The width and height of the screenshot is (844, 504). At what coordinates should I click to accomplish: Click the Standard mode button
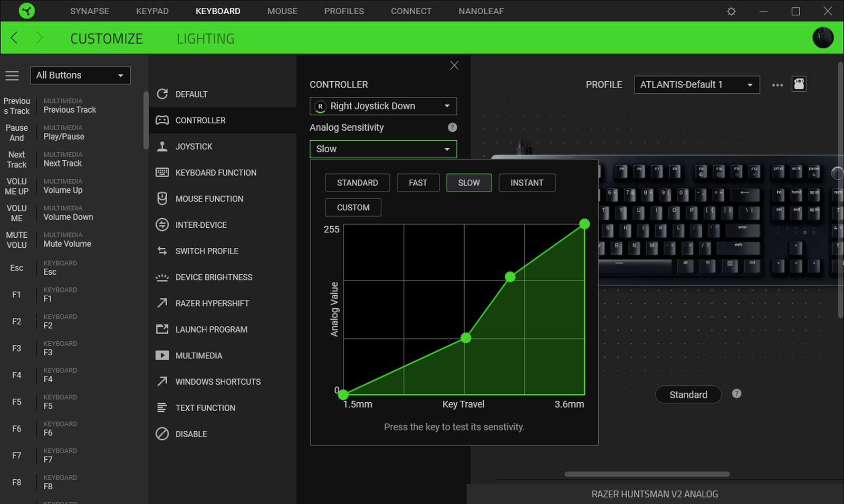click(x=688, y=394)
